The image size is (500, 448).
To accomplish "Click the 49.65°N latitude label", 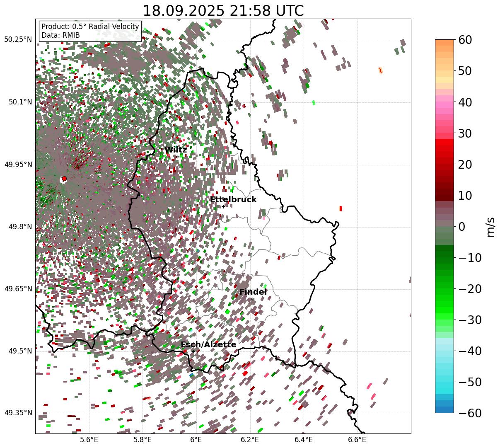I will tap(18, 289).
